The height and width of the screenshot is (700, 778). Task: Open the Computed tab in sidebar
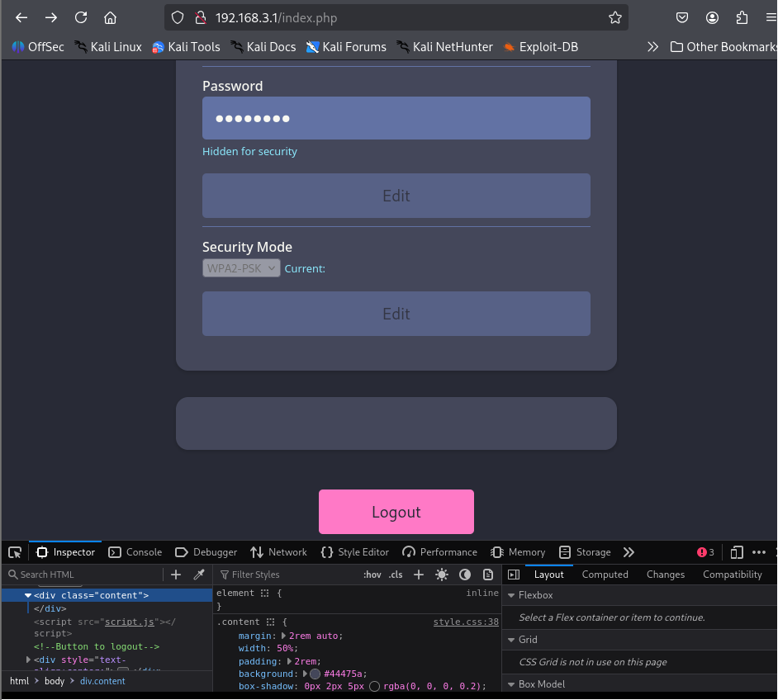pyautogui.click(x=605, y=575)
